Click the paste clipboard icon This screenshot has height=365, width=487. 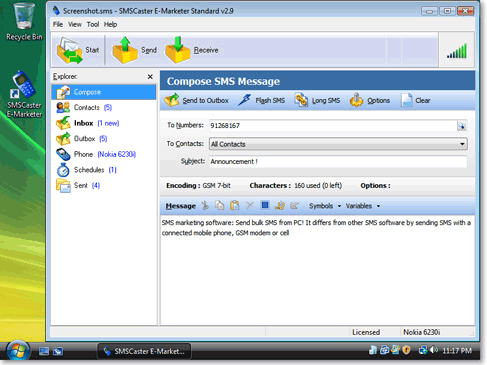235,206
